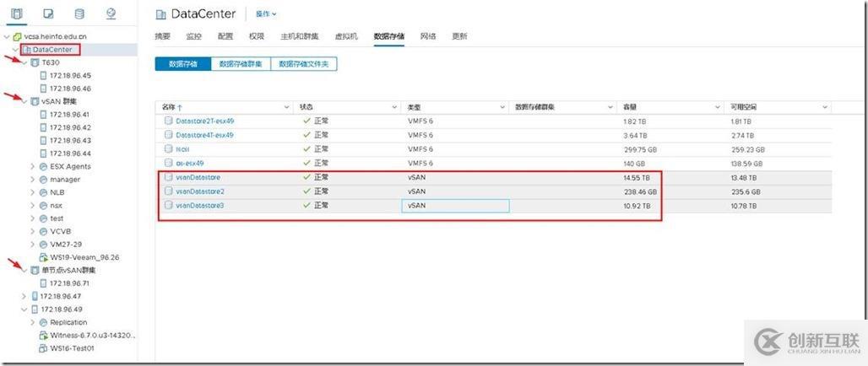Select the vcsa.heinfo.edu.cn vCenter icon
Screen dimensions: 868x366
18,36
